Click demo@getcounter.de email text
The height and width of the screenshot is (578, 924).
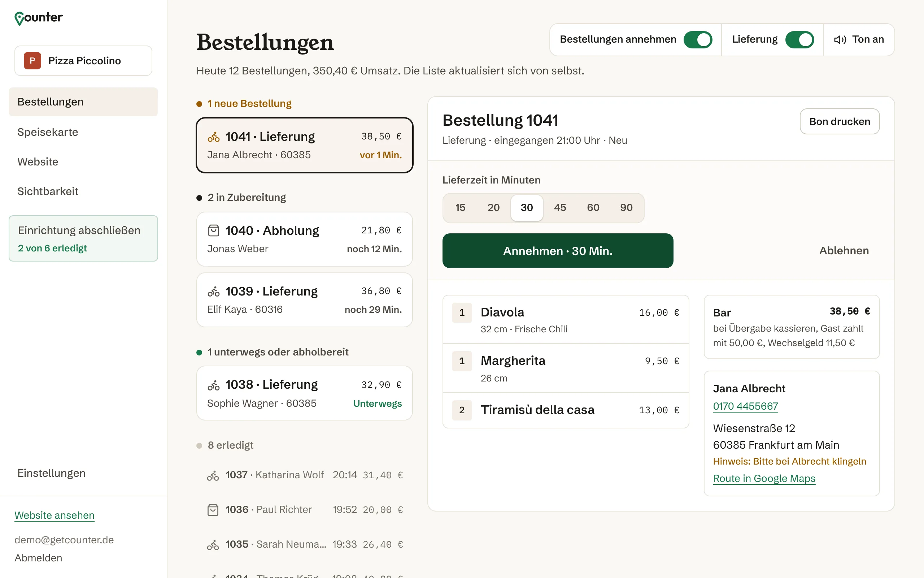click(64, 540)
